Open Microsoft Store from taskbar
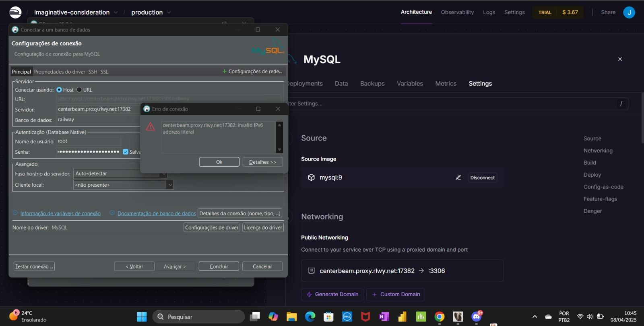Viewport: 644px width, 326px height. point(328,317)
